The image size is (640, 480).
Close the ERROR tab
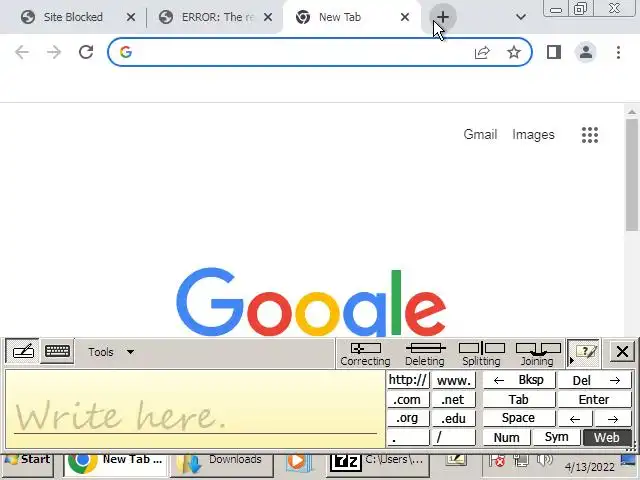tap(268, 17)
